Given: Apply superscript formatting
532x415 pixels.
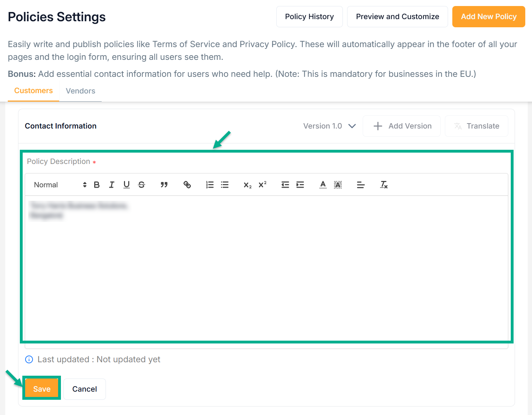Looking at the screenshot, I should 262,185.
